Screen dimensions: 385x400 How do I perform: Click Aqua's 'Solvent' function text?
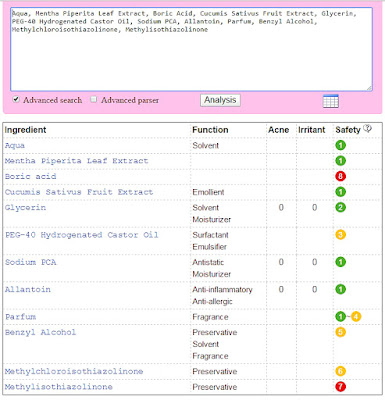(x=205, y=145)
